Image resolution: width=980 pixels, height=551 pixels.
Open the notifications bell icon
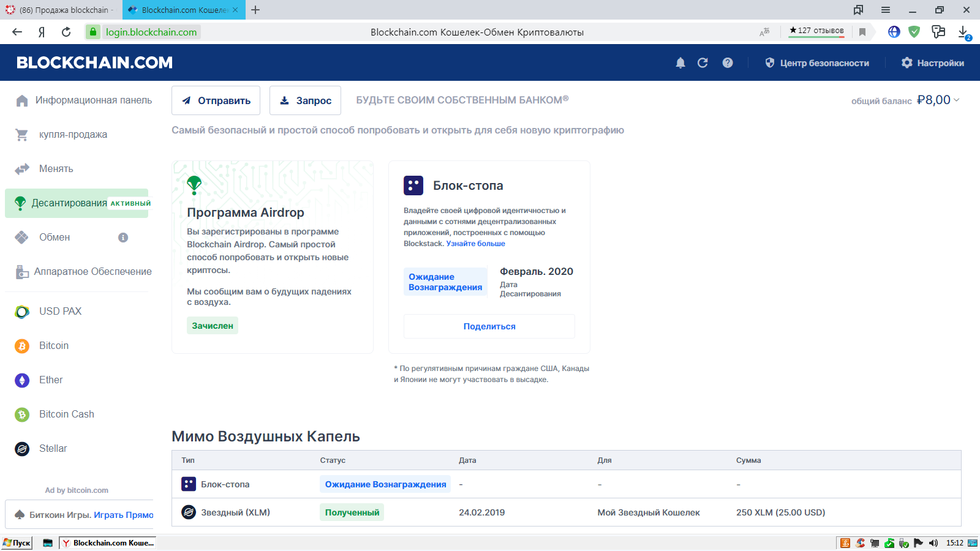(x=680, y=62)
